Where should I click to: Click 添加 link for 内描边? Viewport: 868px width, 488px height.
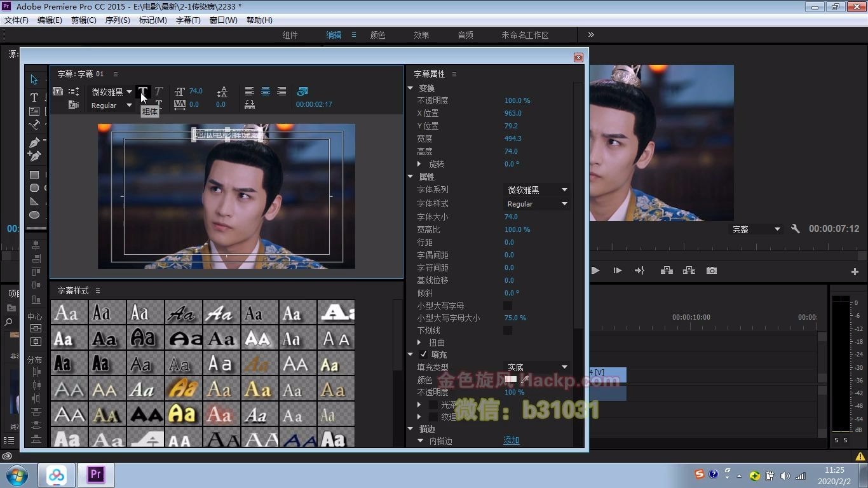click(x=512, y=440)
